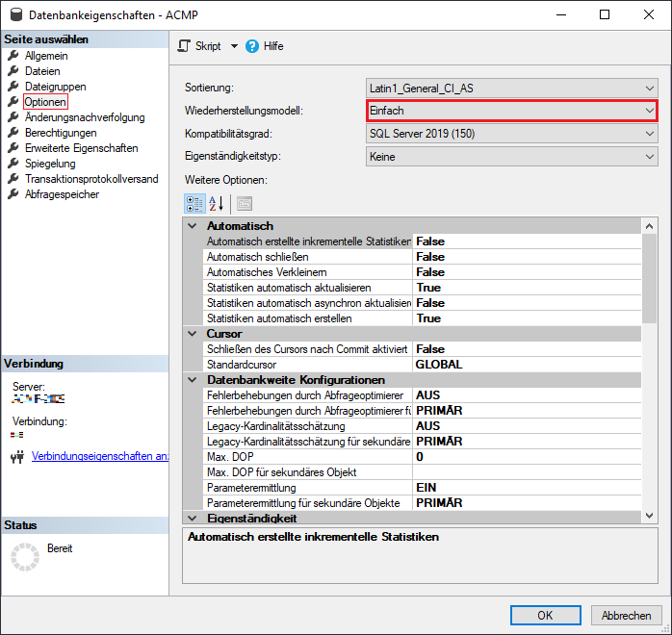The width and height of the screenshot is (672, 635).
Task: Open the Berechtigungen page
Action: coord(61,133)
